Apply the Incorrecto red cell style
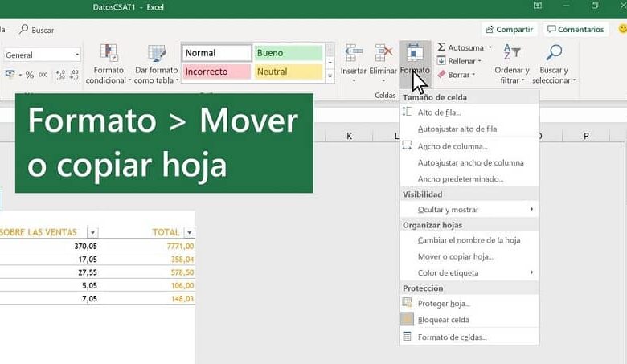The width and height of the screenshot is (627, 364). (x=217, y=72)
